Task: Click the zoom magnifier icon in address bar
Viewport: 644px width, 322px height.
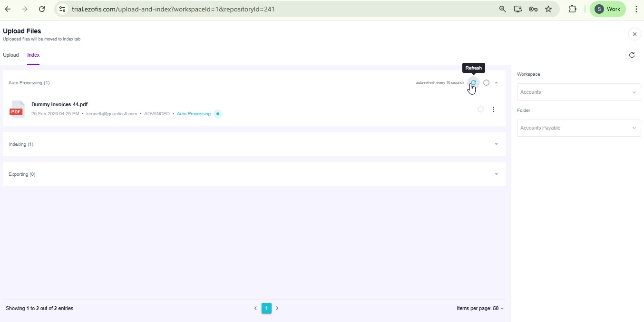Action: 502,9
